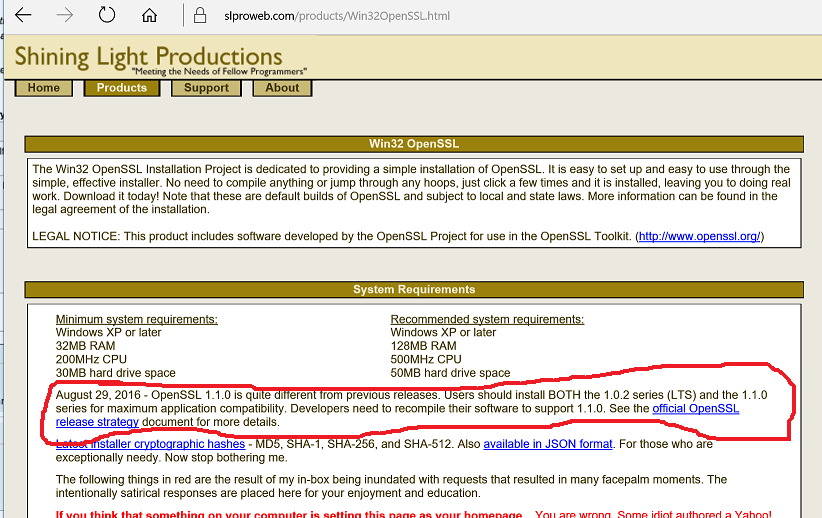Click the browser back arrow

[22, 16]
